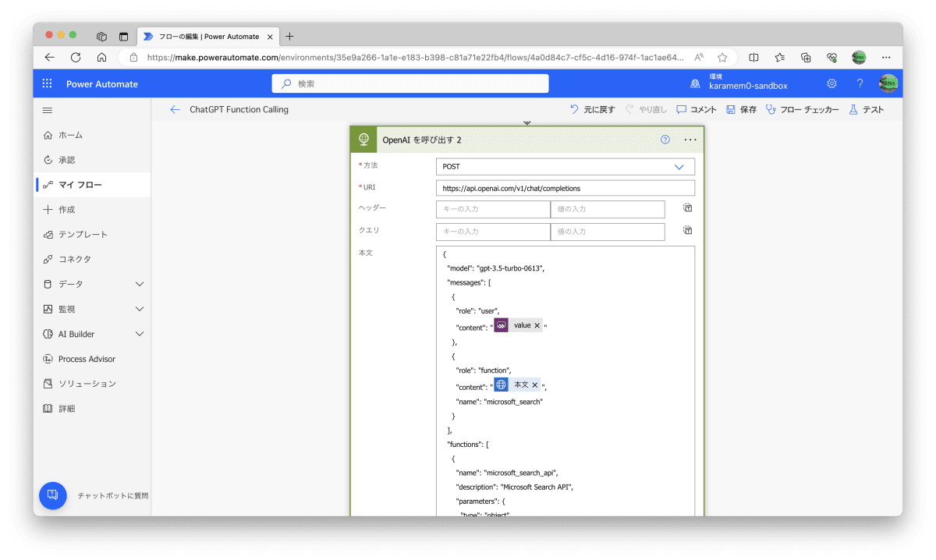Click the Power Automate brand title
Image resolution: width=936 pixels, height=560 pixels.
[x=102, y=84]
